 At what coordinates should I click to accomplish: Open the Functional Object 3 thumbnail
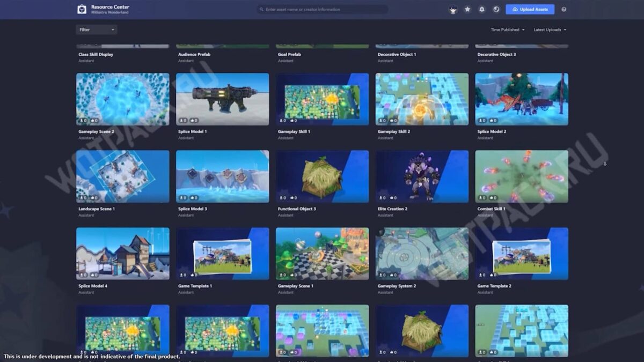[322, 176]
